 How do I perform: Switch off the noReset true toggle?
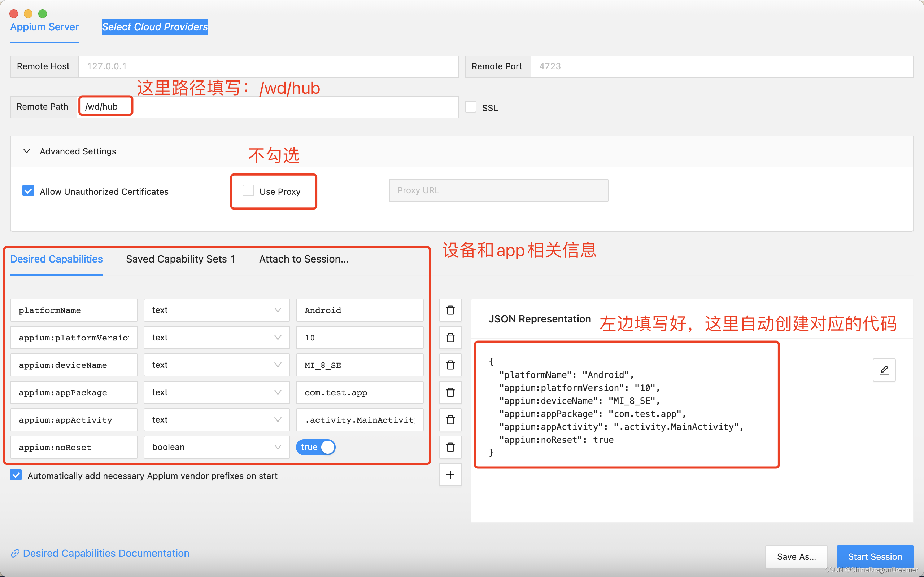pos(316,447)
